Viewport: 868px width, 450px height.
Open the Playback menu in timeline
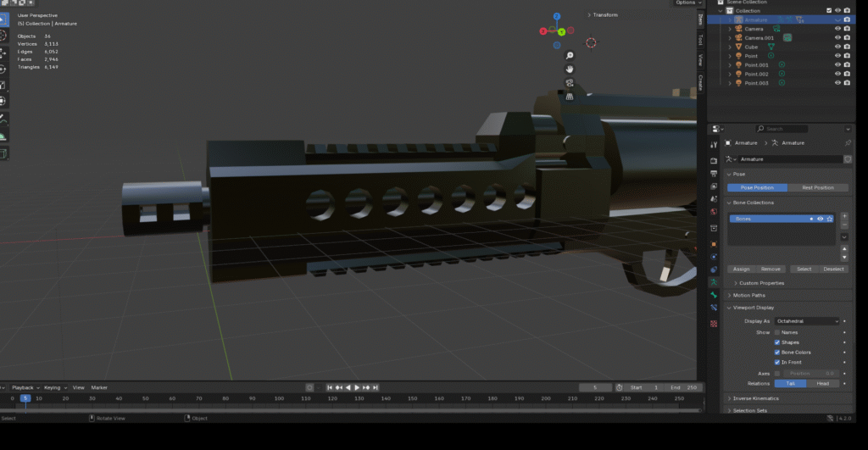click(x=24, y=387)
